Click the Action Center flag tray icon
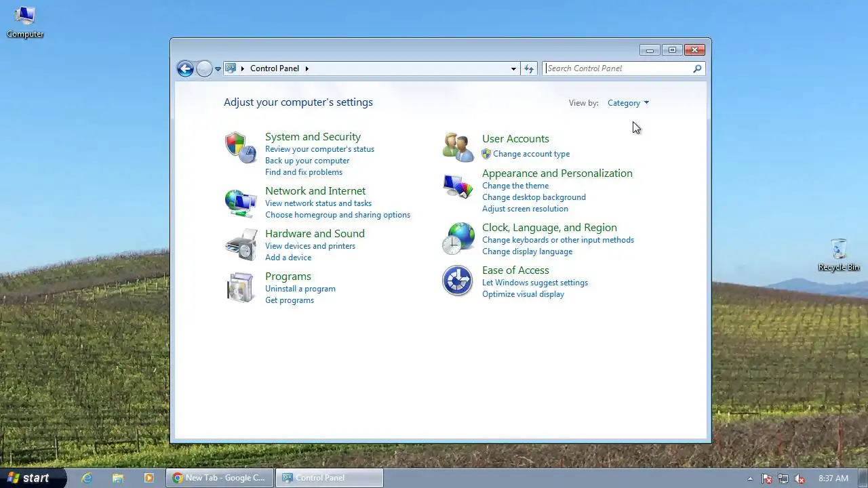This screenshot has width=868, height=488. pos(767,479)
